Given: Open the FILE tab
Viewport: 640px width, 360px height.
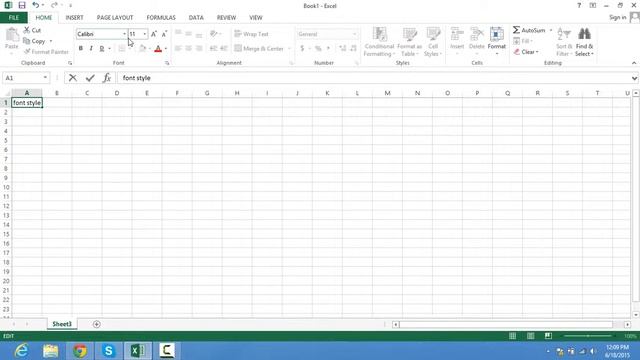Looking at the screenshot, I should [x=13, y=18].
